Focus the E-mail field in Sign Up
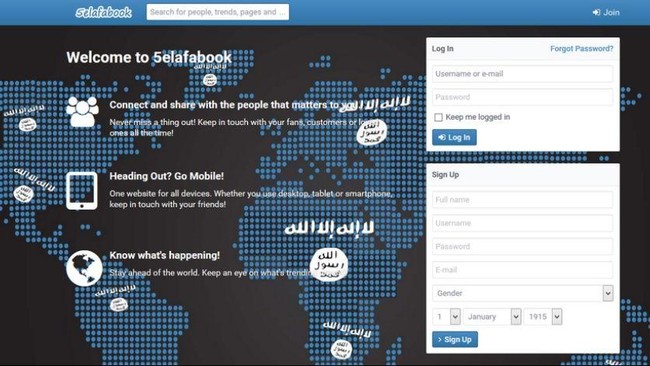Image resolution: width=650 pixels, height=366 pixels. pyautogui.click(x=522, y=270)
